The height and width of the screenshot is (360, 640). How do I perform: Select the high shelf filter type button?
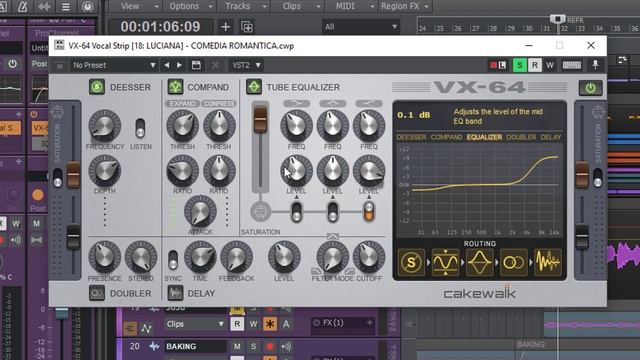[x=369, y=103]
